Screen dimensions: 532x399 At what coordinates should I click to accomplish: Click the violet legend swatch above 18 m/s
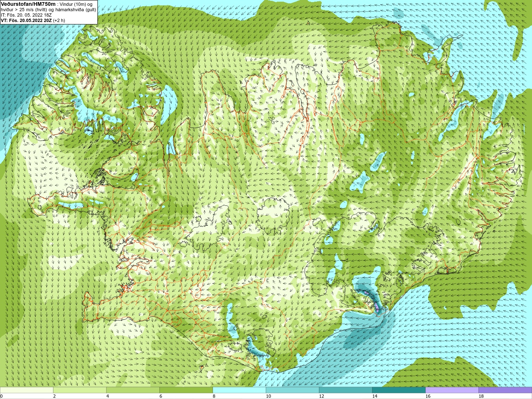(505, 390)
